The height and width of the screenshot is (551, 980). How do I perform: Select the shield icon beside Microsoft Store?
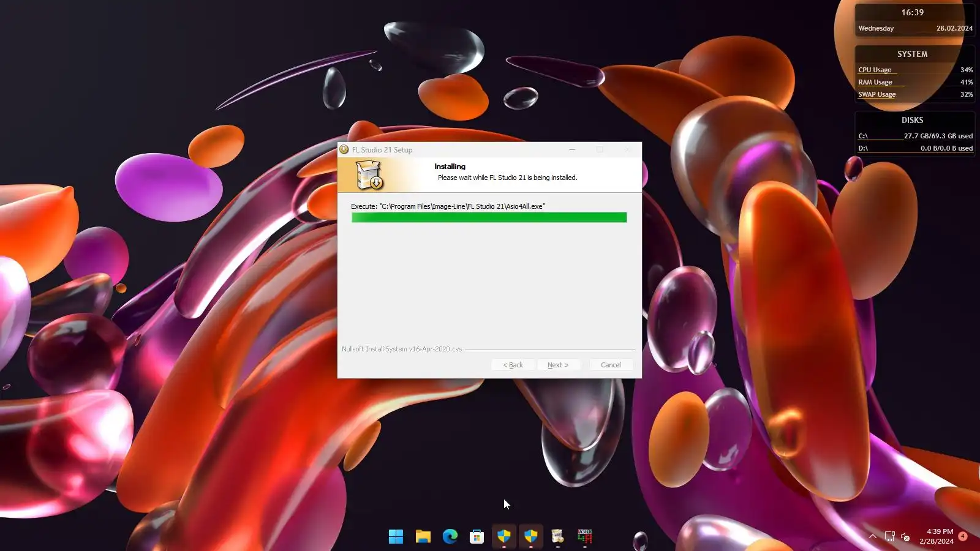[x=503, y=537]
